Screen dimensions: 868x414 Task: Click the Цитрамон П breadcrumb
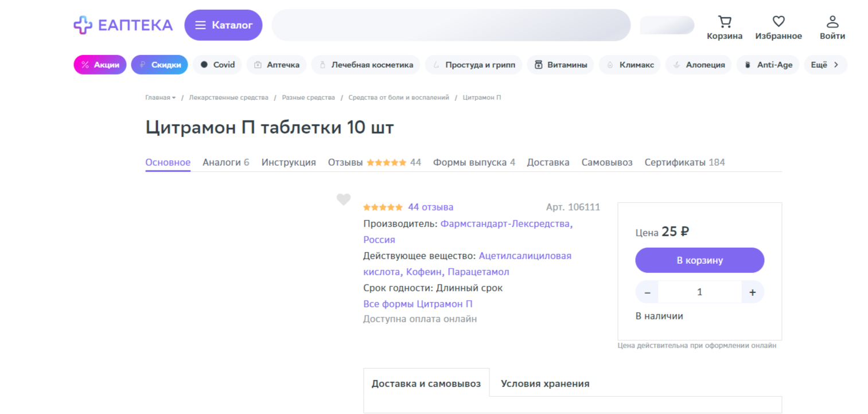[482, 97]
